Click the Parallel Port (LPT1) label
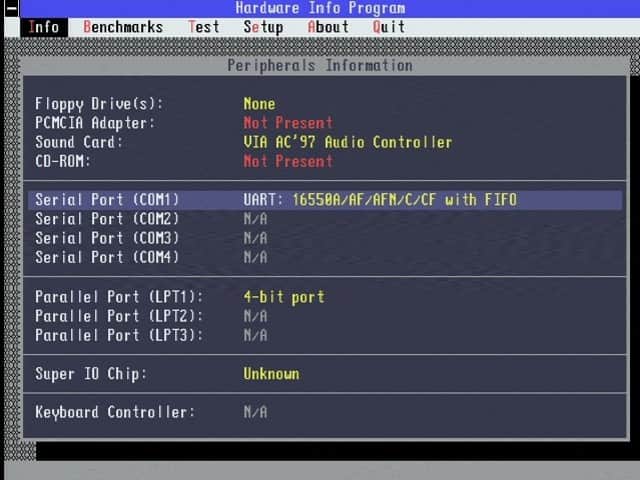The image size is (640, 480). pos(119,297)
